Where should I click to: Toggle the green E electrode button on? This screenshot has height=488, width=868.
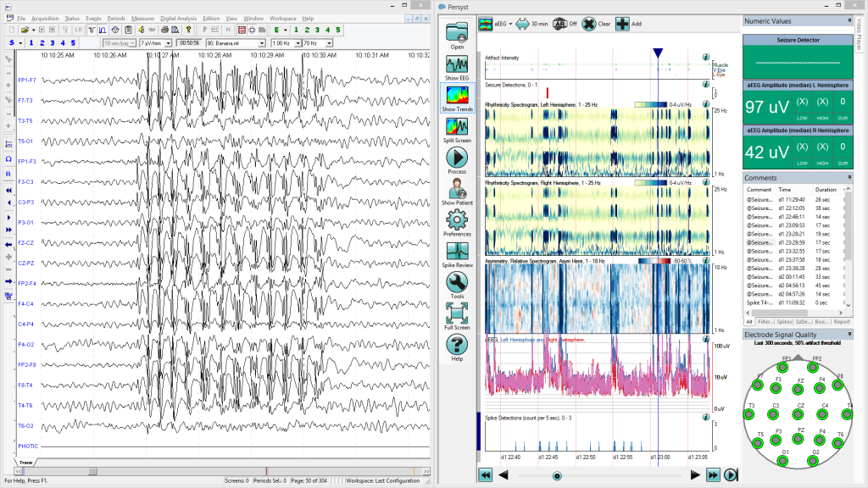(x=277, y=29)
